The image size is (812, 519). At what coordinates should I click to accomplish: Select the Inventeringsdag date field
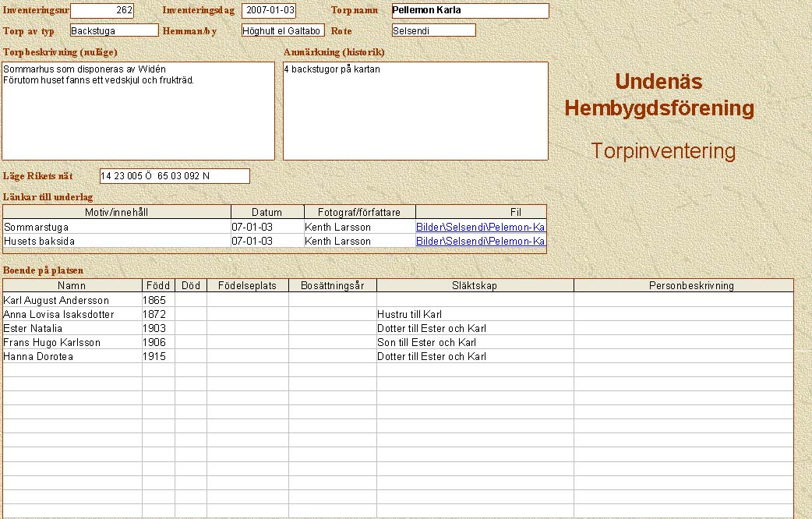coord(268,11)
